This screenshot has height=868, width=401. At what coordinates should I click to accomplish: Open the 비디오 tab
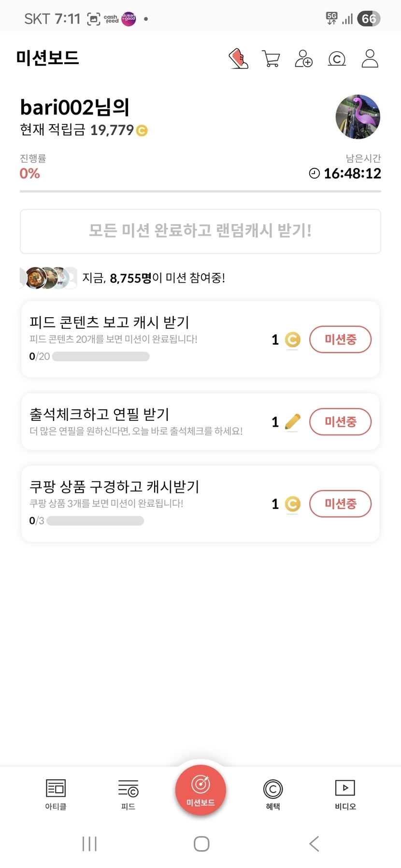[345, 794]
